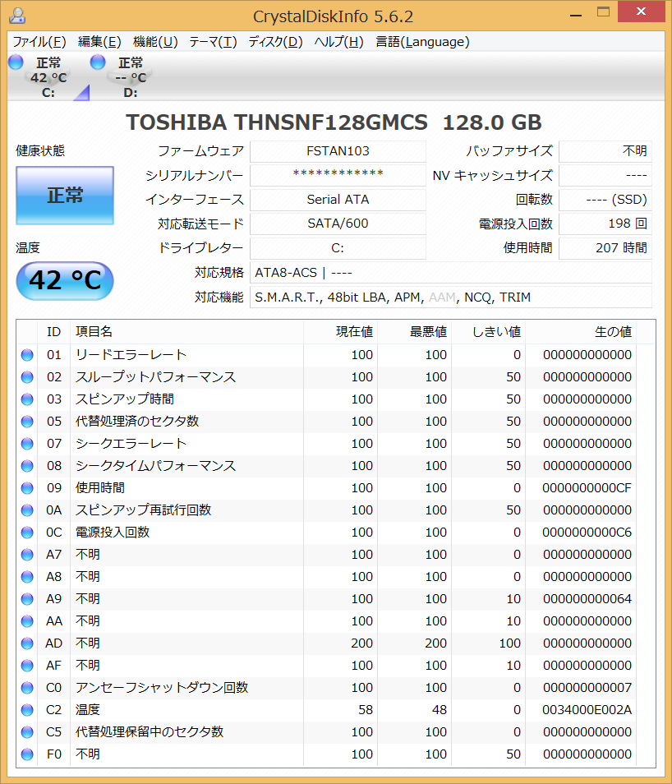This screenshot has height=784, width=672.
Task: Click status orb for row A9
Action: pyautogui.click(x=27, y=599)
